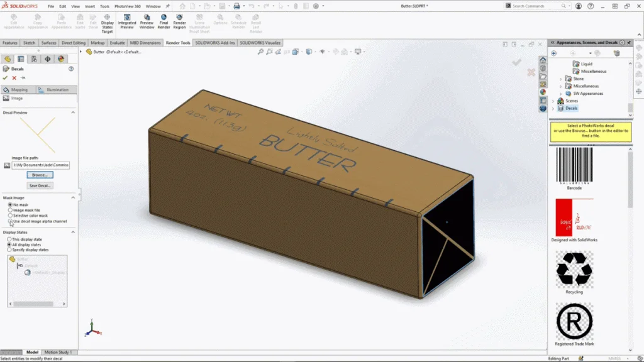Click the Image file path field
The width and height of the screenshot is (644, 362).
[x=41, y=165]
